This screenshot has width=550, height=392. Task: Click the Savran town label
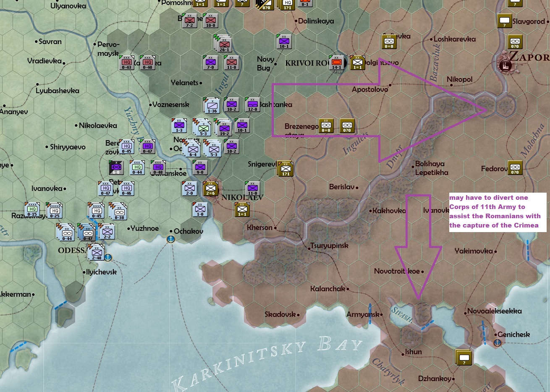click(50, 42)
